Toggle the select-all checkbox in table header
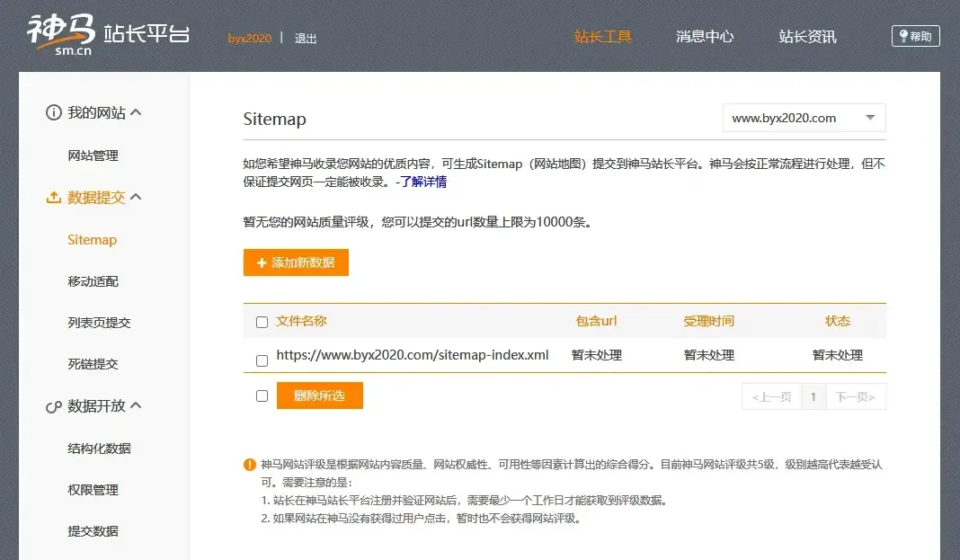 [262, 323]
